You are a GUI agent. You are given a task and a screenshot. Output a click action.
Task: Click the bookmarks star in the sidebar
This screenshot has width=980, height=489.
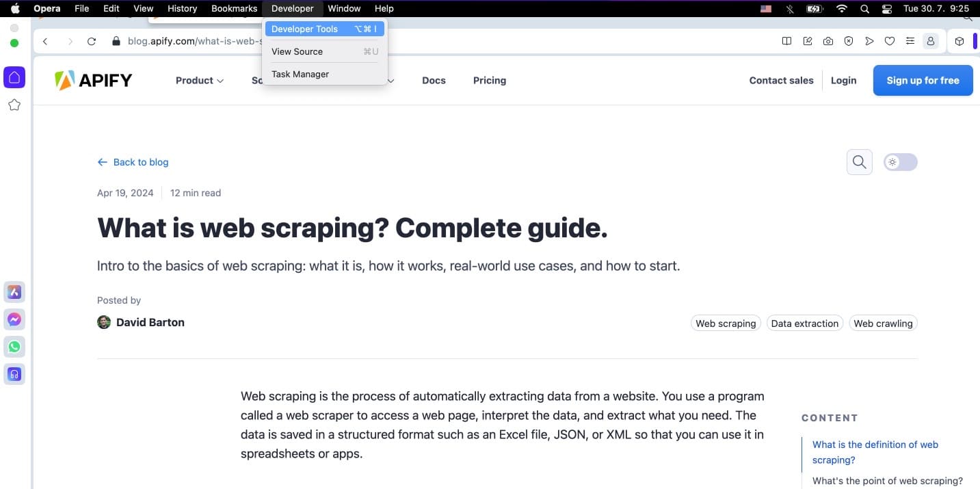pyautogui.click(x=14, y=105)
